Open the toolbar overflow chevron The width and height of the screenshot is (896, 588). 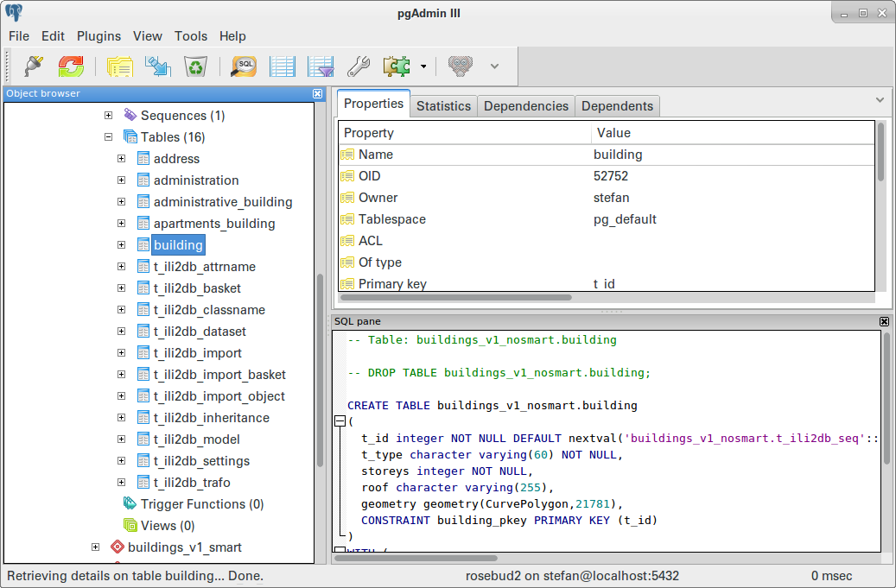click(495, 66)
